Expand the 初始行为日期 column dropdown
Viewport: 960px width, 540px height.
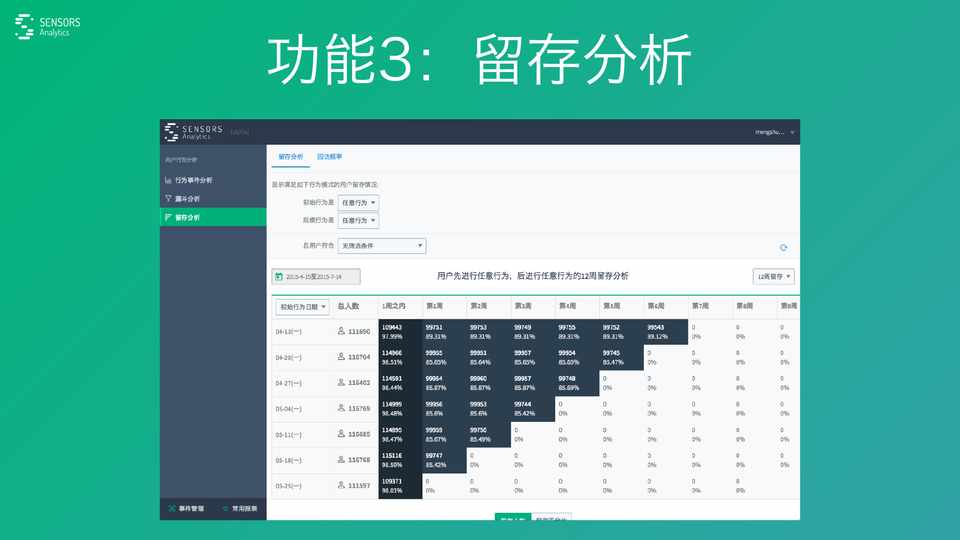tap(301, 307)
